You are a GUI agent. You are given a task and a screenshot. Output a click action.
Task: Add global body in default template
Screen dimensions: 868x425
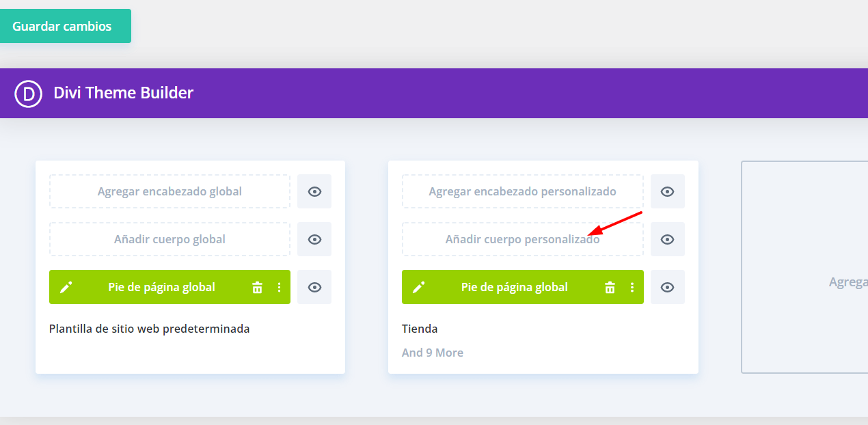169,239
